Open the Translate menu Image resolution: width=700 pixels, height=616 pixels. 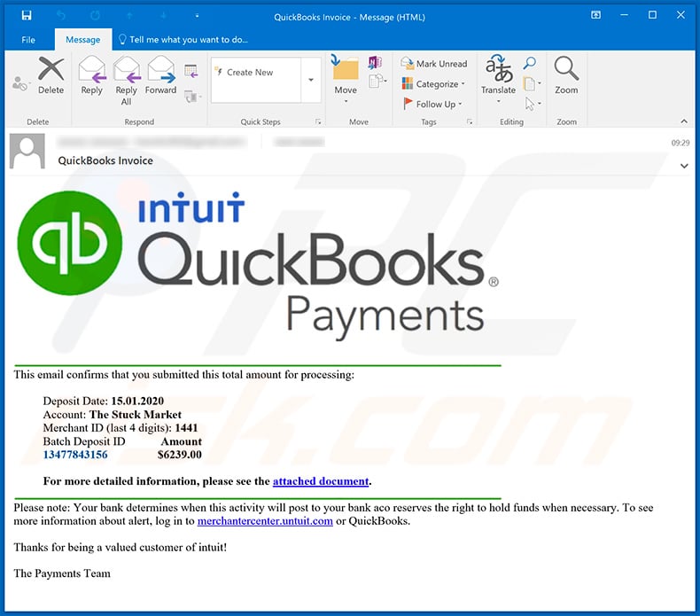[498, 80]
